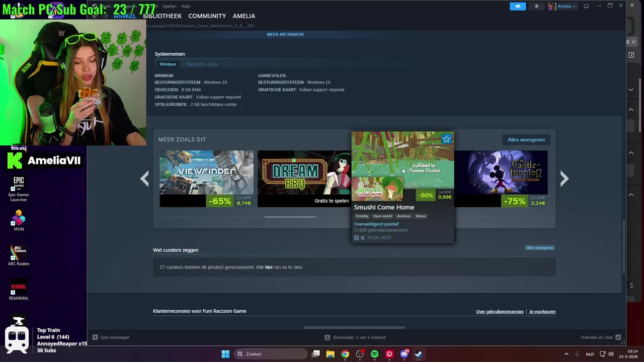The image size is (644, 362).
Task: Show next games with right carousel arrow
Action: [564, 178]
